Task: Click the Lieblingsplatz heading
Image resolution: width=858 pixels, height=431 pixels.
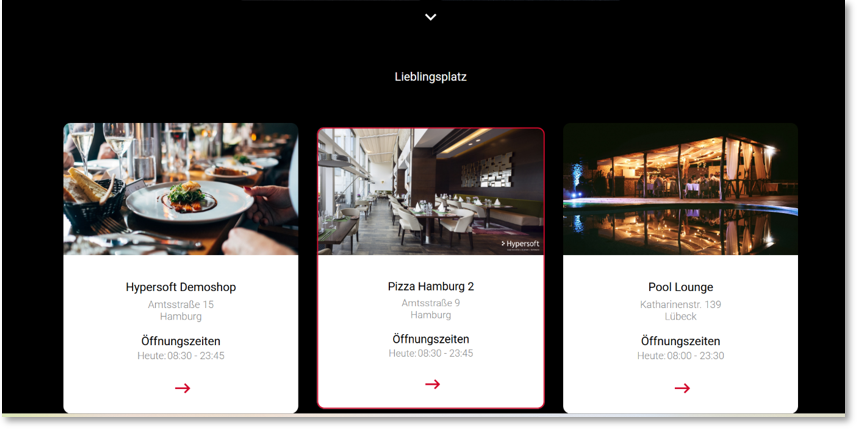Action: tap(431, 77)
